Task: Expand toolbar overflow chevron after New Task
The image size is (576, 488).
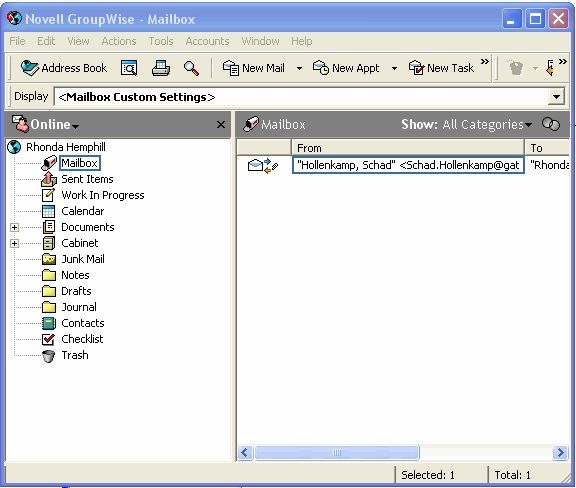Action: (485, 61)
